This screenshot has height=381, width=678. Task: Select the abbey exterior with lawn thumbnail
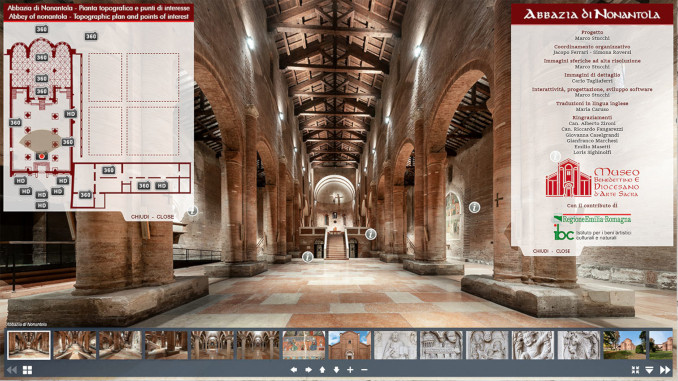[x=625, y=345]
